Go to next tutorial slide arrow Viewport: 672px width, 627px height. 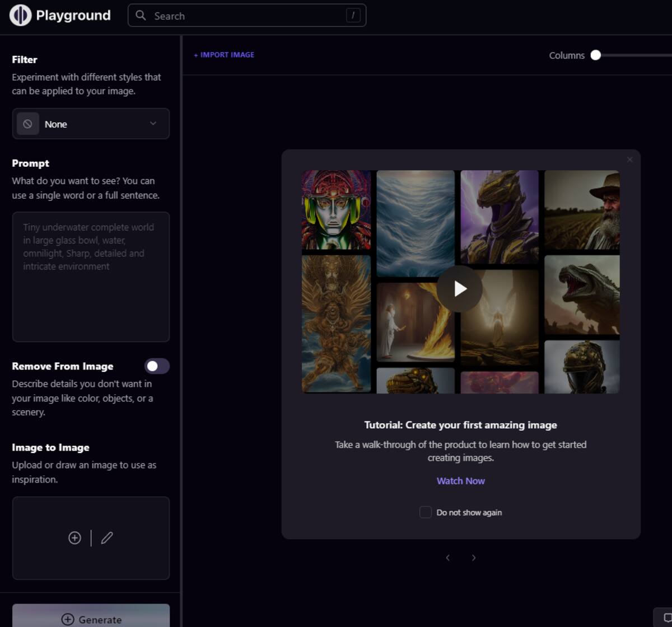pyautogui.click(x=474, y=558)
